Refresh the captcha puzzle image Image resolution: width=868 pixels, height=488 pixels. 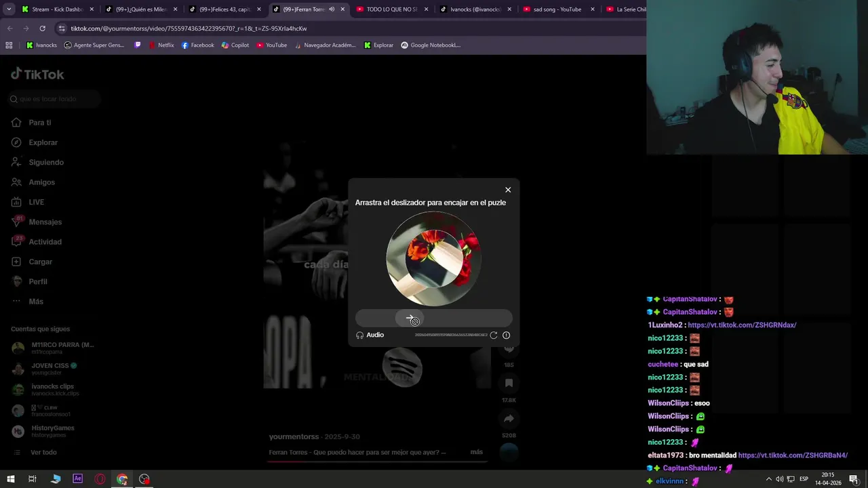tap(494, 335)
